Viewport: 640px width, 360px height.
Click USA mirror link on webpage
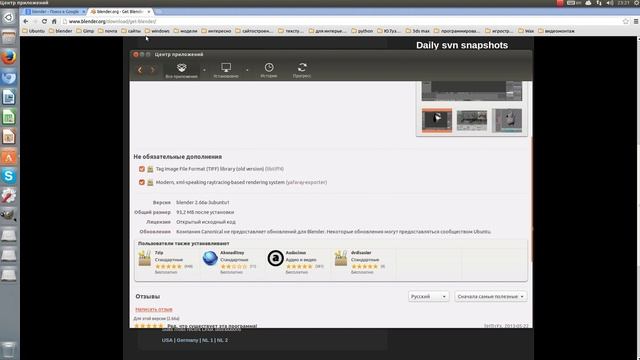167,340
